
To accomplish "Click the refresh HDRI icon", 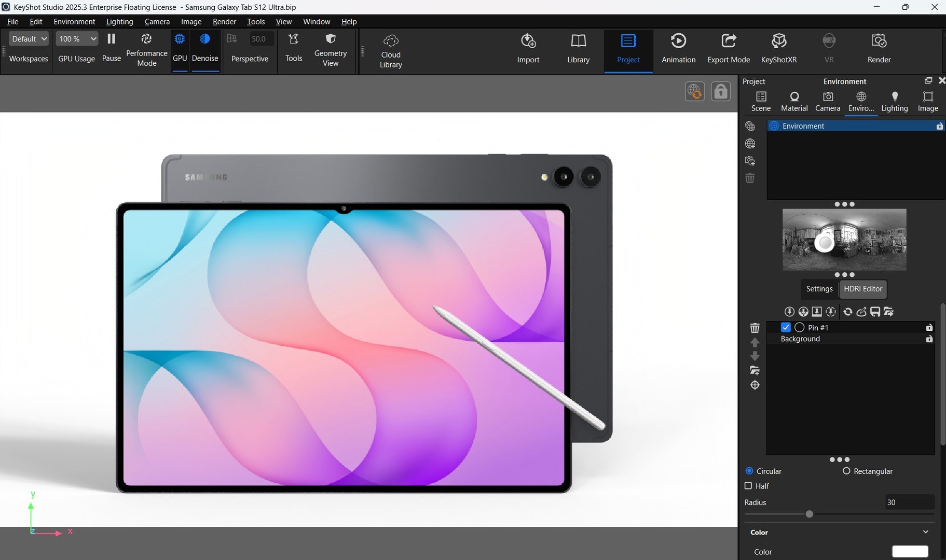I will point(848,312).
